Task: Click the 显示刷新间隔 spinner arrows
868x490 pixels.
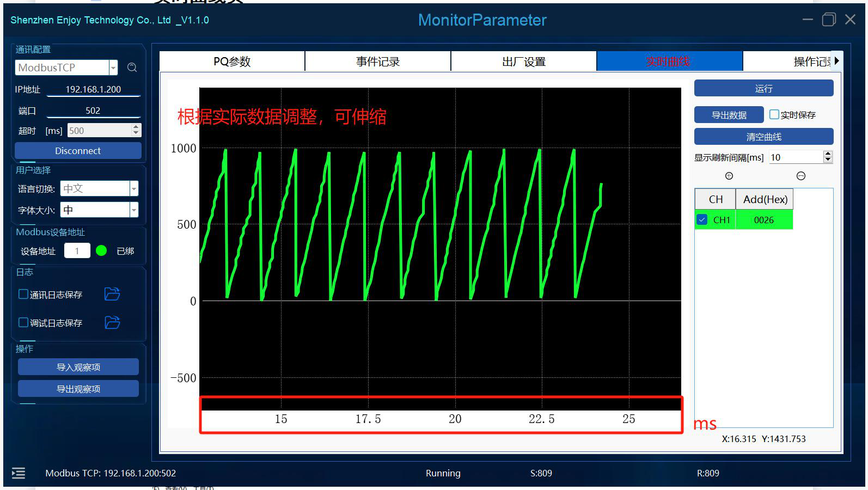Action: [828, 157]
